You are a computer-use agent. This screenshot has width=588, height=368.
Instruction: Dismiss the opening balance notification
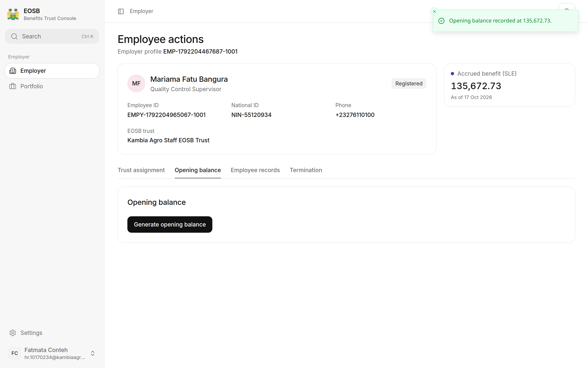tap(434, 11)
